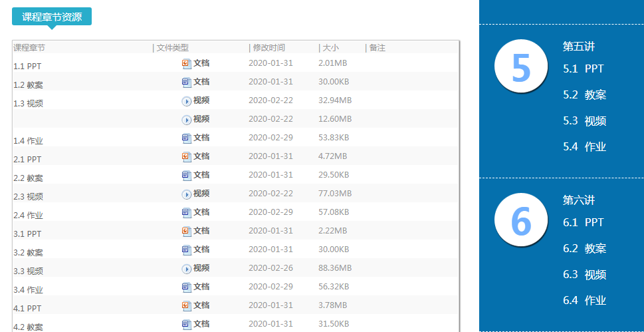Viewport: 644px width, 332px height.
Task: Click the PowerPoint icon in row 4.1 PPT
Action: click(x=186, y=305)
